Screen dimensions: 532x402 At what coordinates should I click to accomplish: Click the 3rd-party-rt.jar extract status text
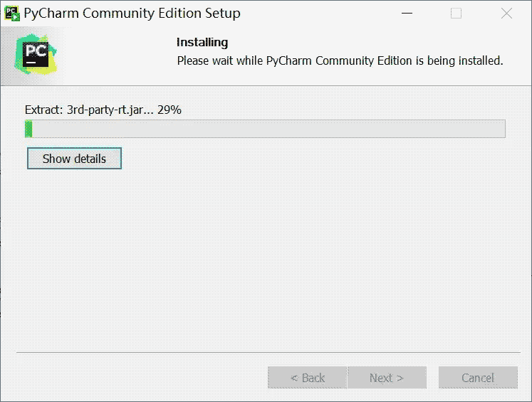tap(110, 110)
